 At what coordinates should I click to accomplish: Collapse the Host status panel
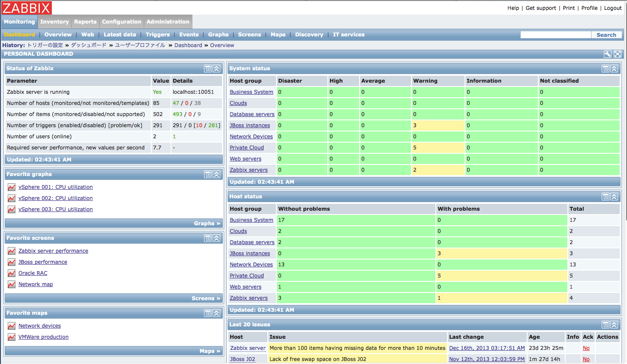click(x=614, y=197)
